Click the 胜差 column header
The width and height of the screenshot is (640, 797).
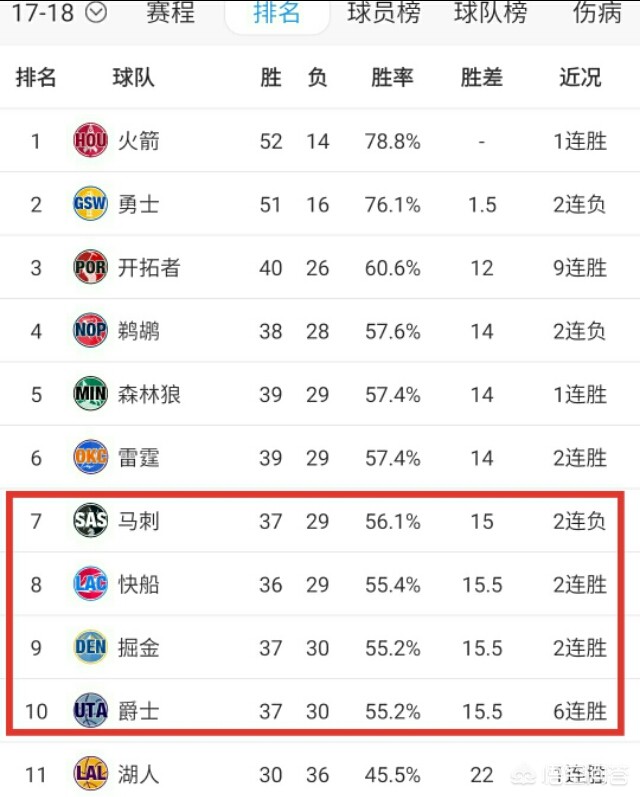pyautogui.click(x=481, y=78)
